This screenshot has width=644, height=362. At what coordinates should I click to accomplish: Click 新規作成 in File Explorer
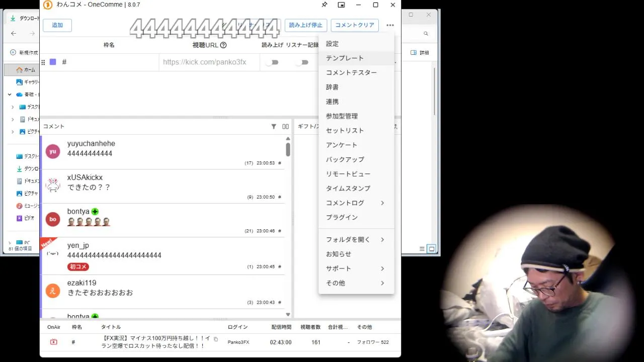click(25, 53)
